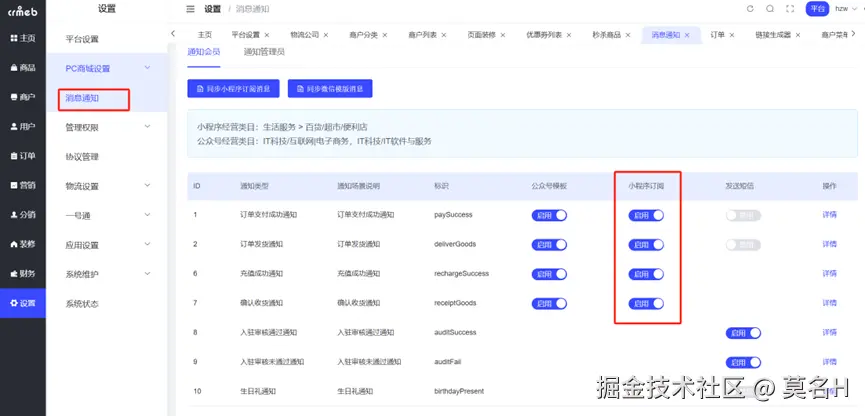Click 同步小程序订阅消息 button
865x416 pixels.
pos(233,88)
